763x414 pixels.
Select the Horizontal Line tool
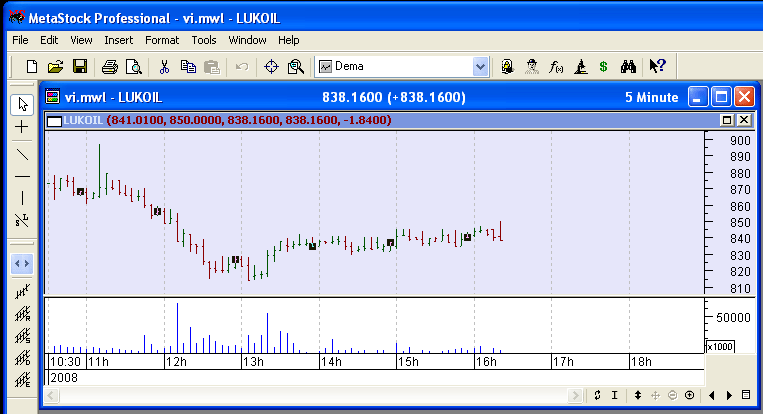tap(22, 176)
